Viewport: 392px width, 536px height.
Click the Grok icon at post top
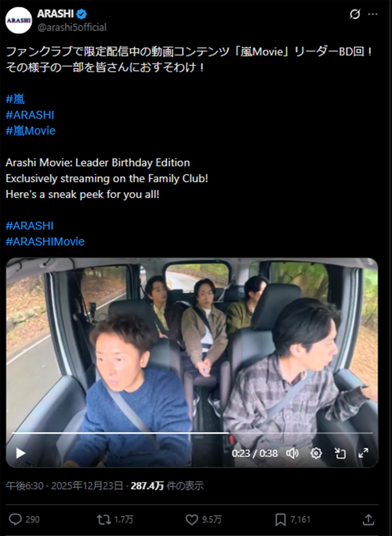(355, 14)
